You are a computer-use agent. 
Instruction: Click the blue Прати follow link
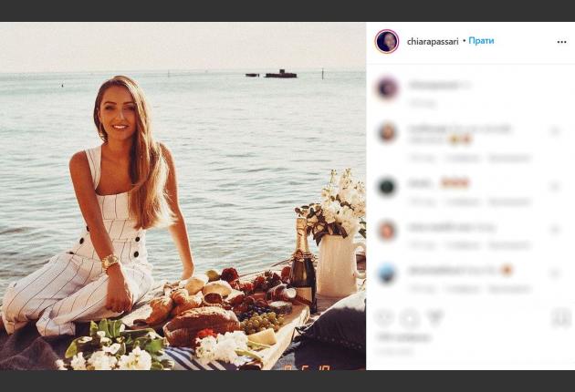[x=481, y=41]
